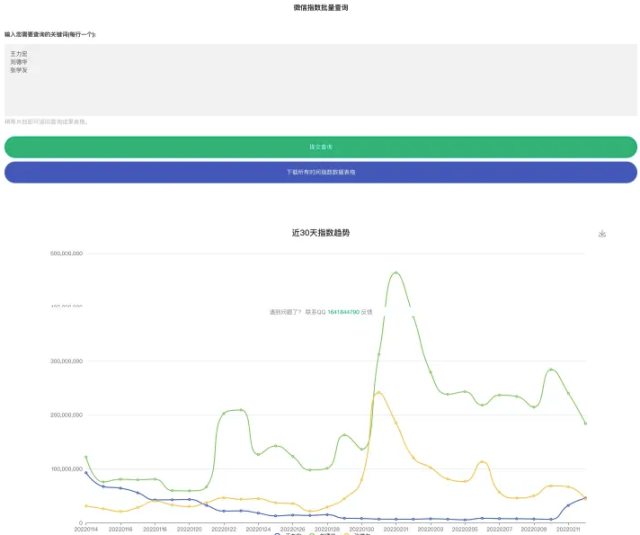Click the y-axis label 500,000,000
Screen dimensions: 640x535
(x=66, y=253)
